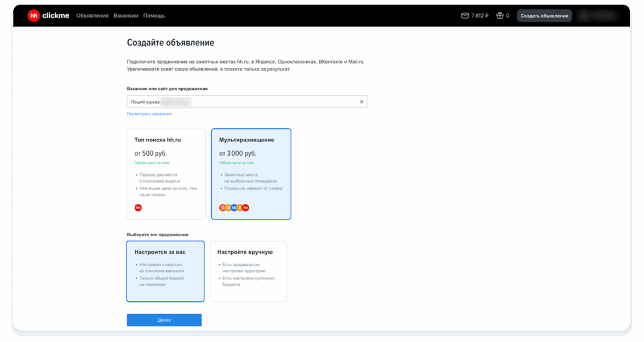
Task: Open the Вакансии menu item
Action: coord(126,16)
